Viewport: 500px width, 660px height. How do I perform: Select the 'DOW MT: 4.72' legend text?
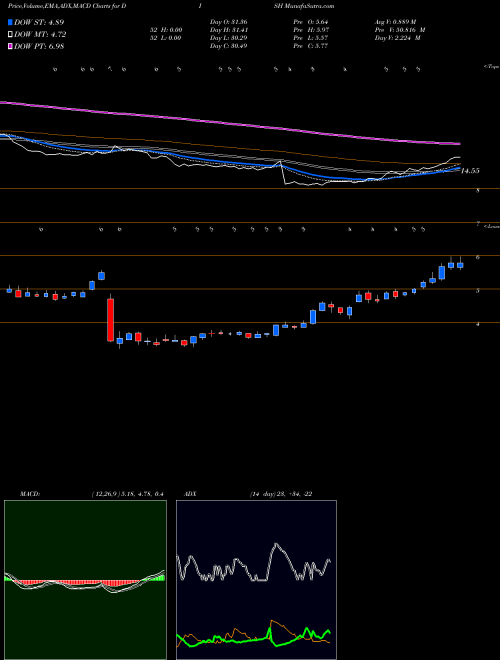[40, 35]
